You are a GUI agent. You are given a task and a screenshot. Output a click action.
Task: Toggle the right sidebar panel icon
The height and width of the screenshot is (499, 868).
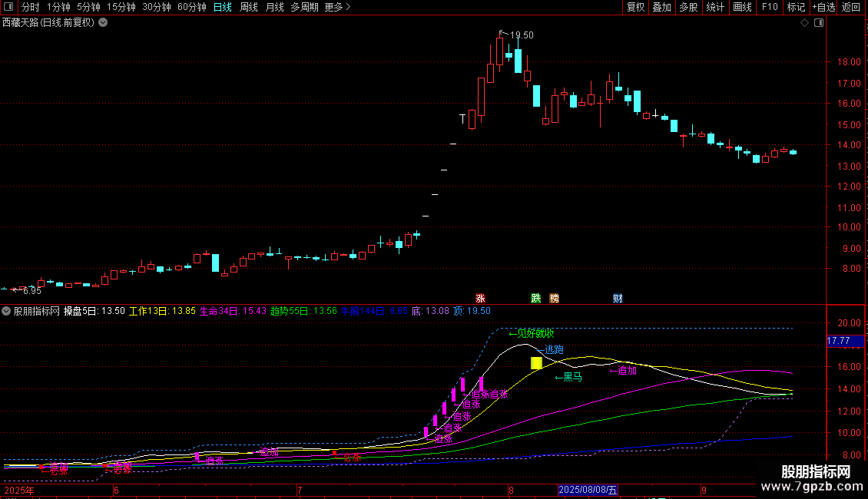coord(819,23)
